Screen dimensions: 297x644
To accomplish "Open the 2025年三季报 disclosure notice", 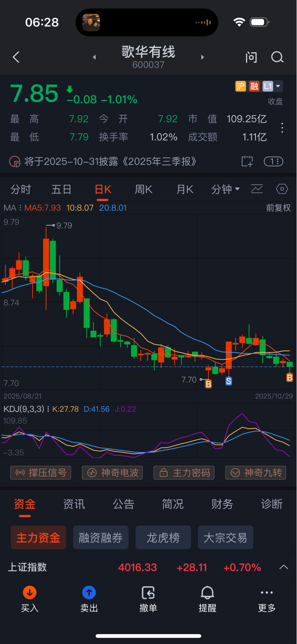I will point(110,161).
